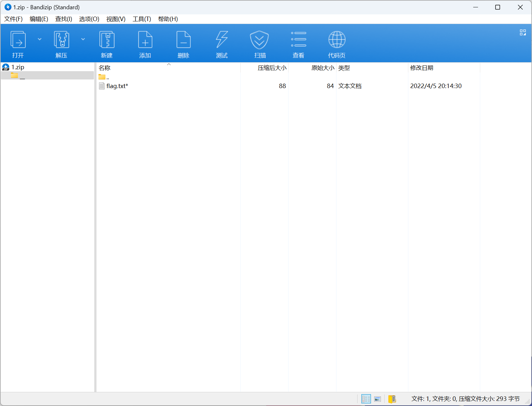Click the flag.txt text document icon
Image resolution: width=532 pixels, height=406 pixels.
[102, 86]
